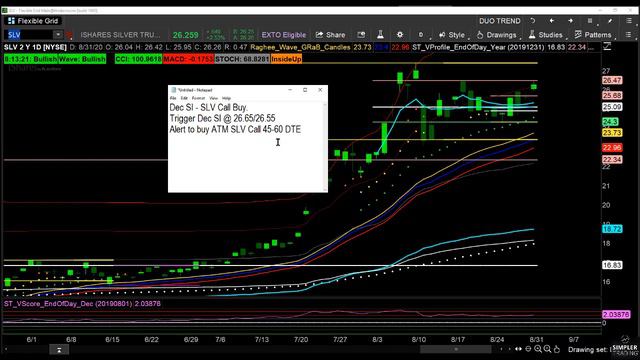This screenshot has height=360, width=640.
Task: Click the DUO TREND grid name
Action: [x=500, y=21]
